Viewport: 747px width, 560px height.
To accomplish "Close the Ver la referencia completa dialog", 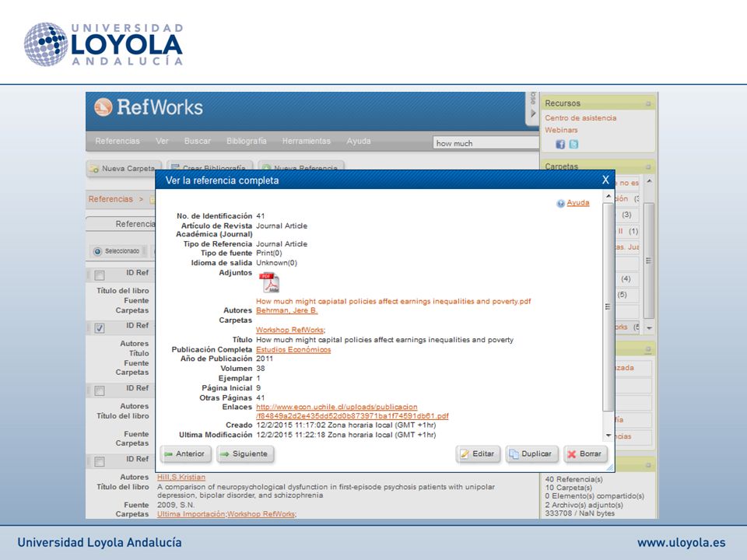I will coord(605,180).
